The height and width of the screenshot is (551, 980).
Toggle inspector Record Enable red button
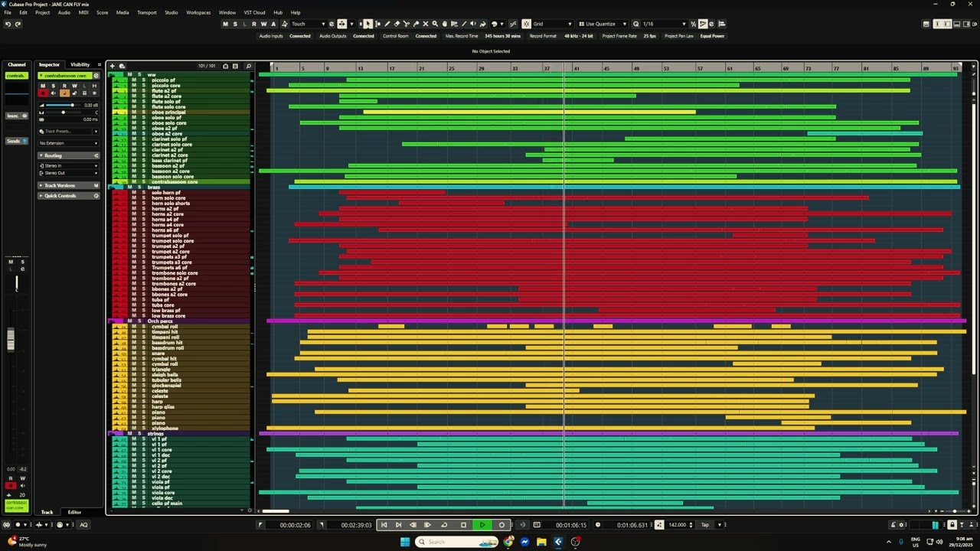click(x=43, y=93)
